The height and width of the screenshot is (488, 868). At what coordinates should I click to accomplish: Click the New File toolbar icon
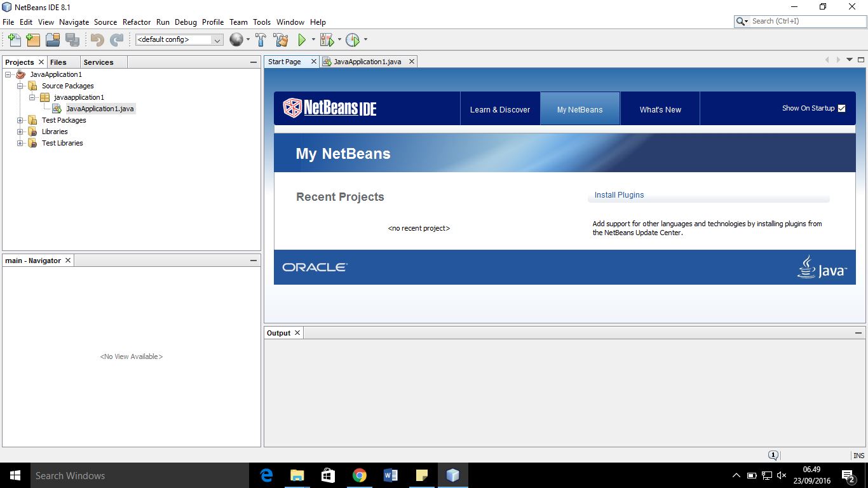(x=14, y=39)
